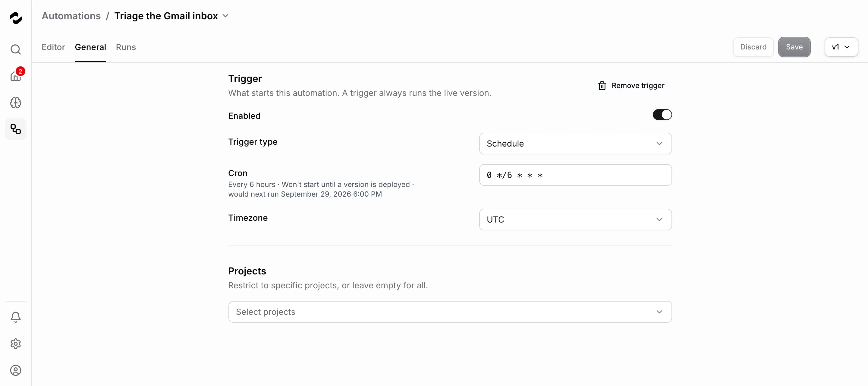Focus the Cron expression input field
This screenshot has width=868, height=386.
(575, 175)
